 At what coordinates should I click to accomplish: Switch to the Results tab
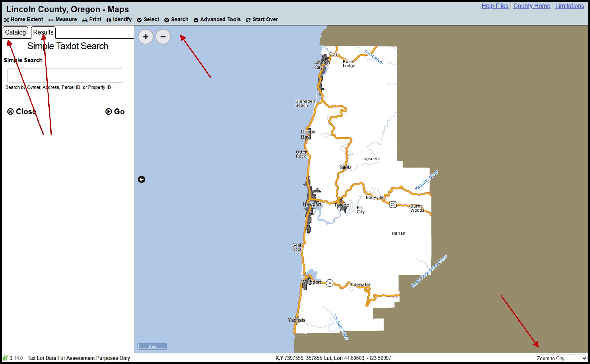tap(43, 32)
